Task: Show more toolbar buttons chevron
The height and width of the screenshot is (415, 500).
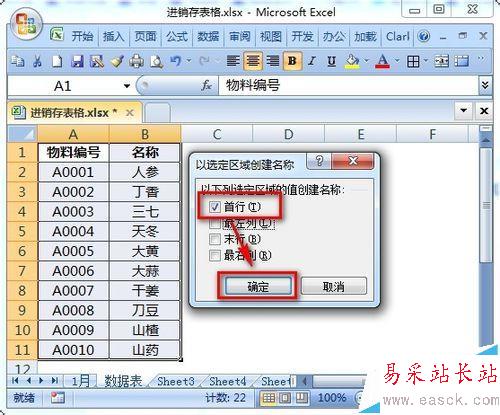Action: coord(481,59)
